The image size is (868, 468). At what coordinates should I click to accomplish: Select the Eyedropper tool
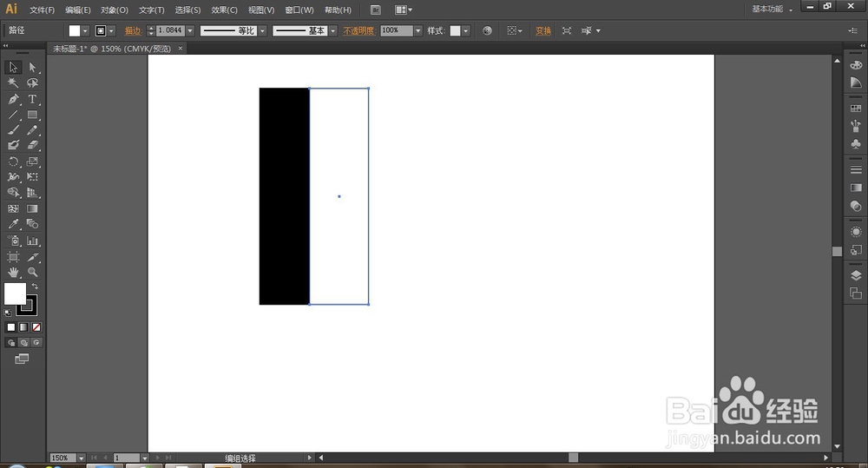[x=13, y=224]
